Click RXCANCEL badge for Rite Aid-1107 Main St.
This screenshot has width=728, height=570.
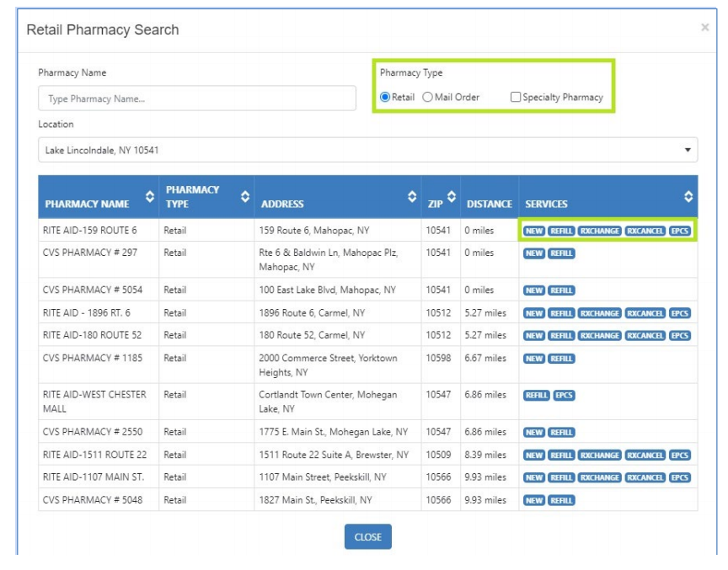click(x=645, y=477)
